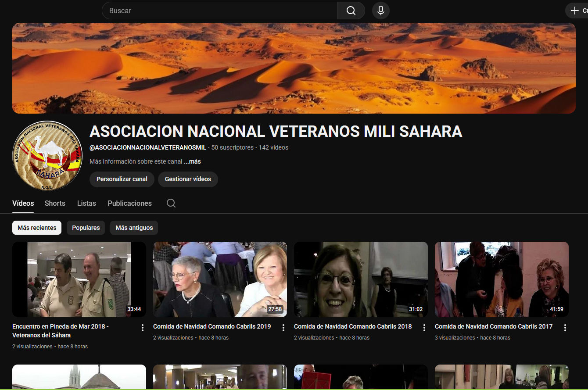Open the Create button at top right
Image resolution: width=588 pixels, height=390 pixels.
(577, 11)
